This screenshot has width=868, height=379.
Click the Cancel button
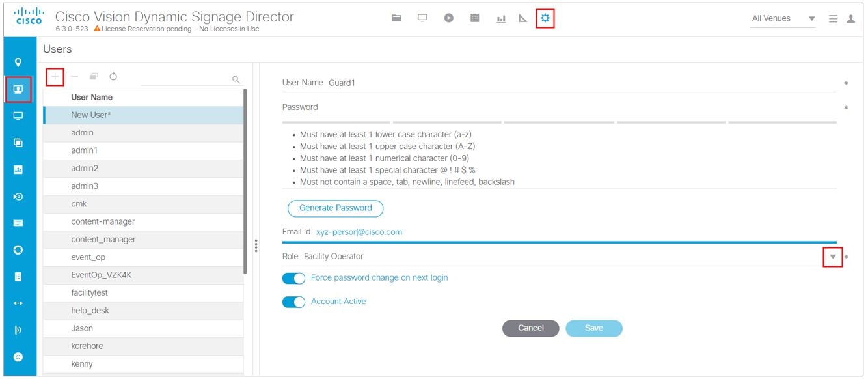point(530,328)
